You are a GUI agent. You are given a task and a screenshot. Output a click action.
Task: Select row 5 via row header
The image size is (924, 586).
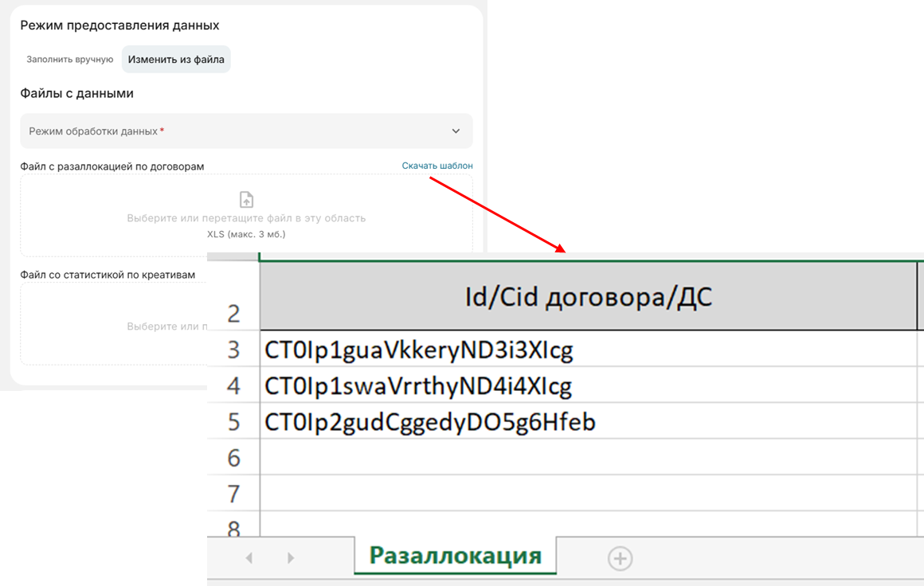point(233,422)
